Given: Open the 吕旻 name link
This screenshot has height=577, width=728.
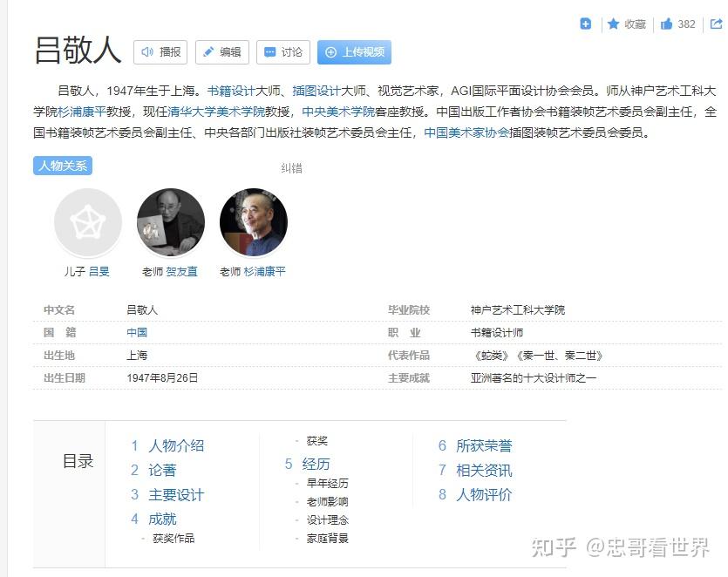Looking at the screenshot, I should click(x=99, y=272).
